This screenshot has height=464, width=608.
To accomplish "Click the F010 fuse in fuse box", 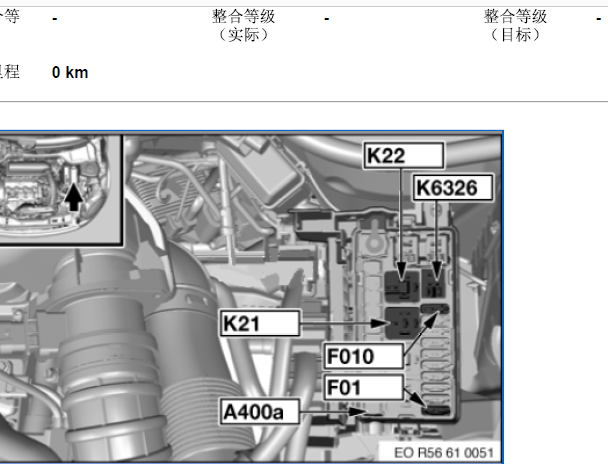I will click(435, 312).
